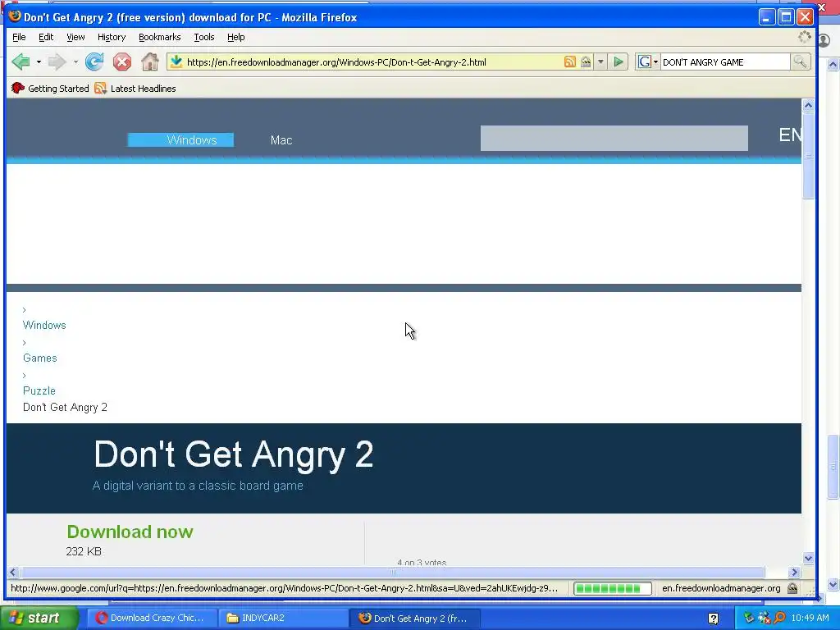Open the Tools menu
840x630 pixels.
(x=204, y=37)
